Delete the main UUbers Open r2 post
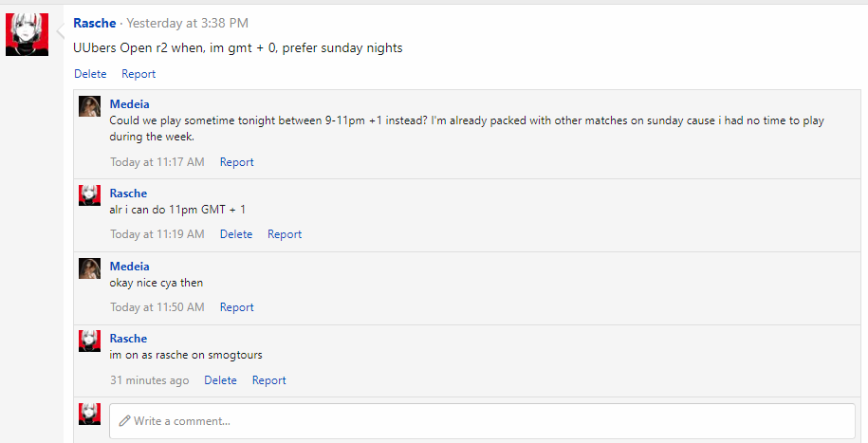This screenshot has height=443, width=868. point(90,74)
